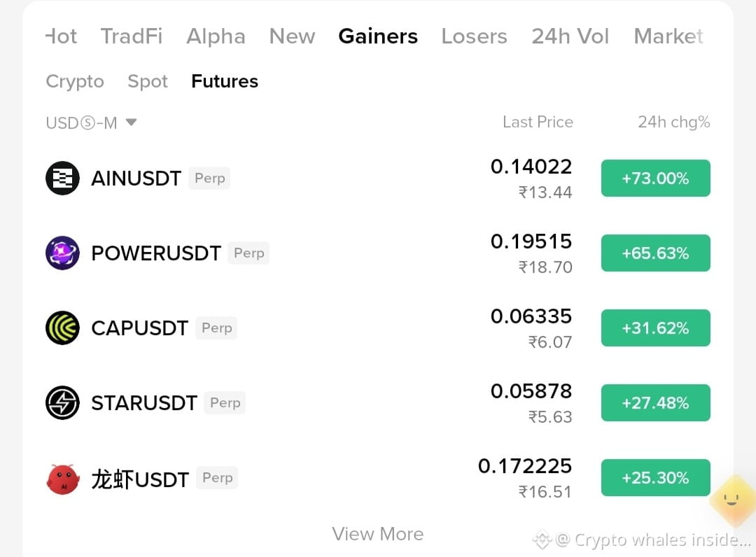Open the AINUSDT coin icon
Image resolution: width=756 pixels, height=557 pixels.
click(x=62, y=178)
